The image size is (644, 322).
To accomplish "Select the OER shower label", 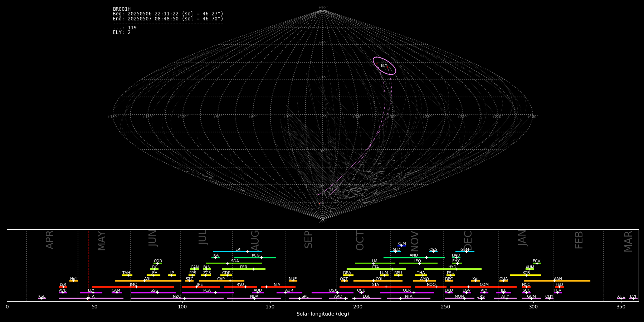I will pos(407,290).
